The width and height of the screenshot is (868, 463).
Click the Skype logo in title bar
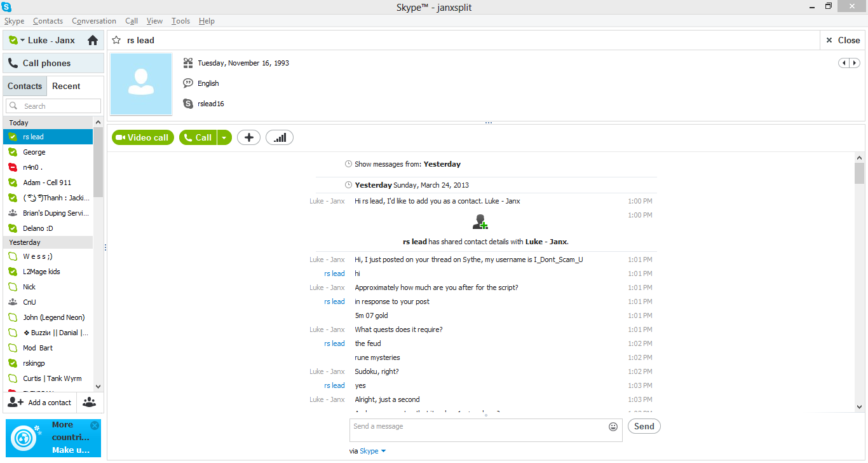(6, 7)
